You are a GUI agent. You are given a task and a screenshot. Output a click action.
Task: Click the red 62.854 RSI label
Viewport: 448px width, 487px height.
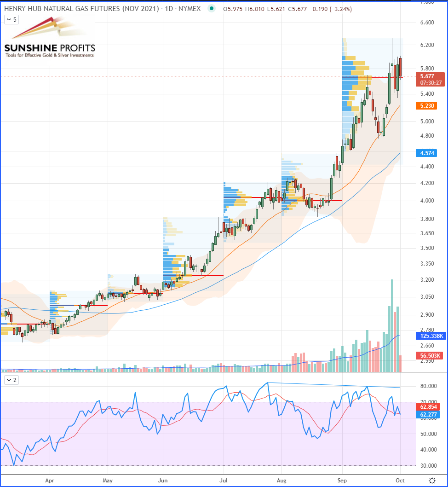(428, 407)
